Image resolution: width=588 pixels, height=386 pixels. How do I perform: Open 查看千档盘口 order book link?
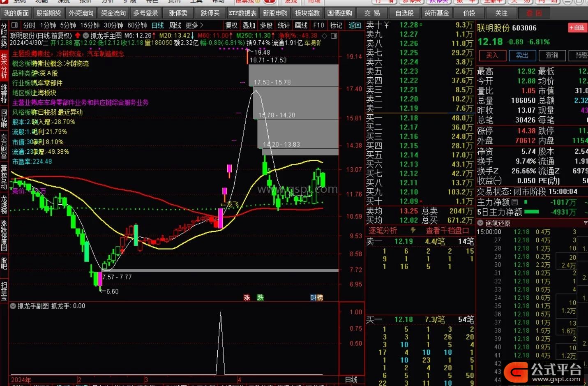[x=447, y=231]
